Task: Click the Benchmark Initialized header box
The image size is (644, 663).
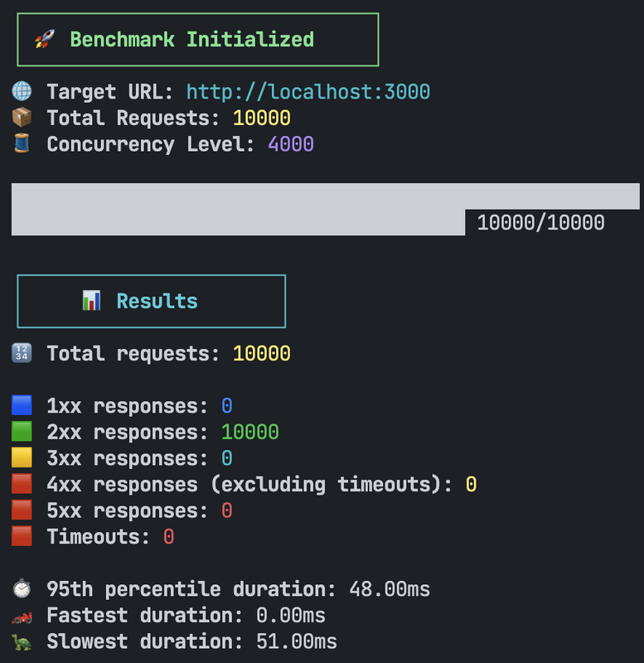Action: pos(197,39)
